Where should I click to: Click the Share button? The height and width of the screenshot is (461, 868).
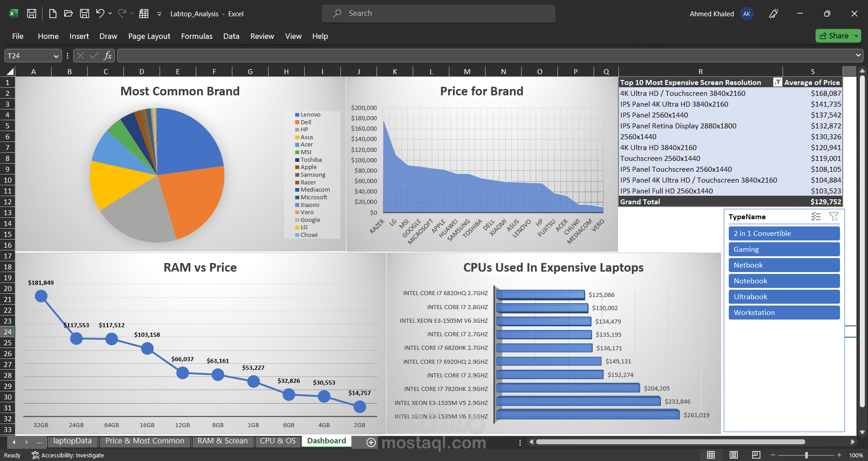click(834, 36)
